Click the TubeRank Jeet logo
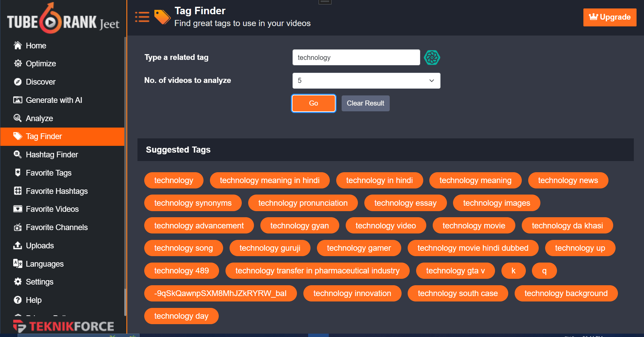644x337 pixels. coord(63,18)
